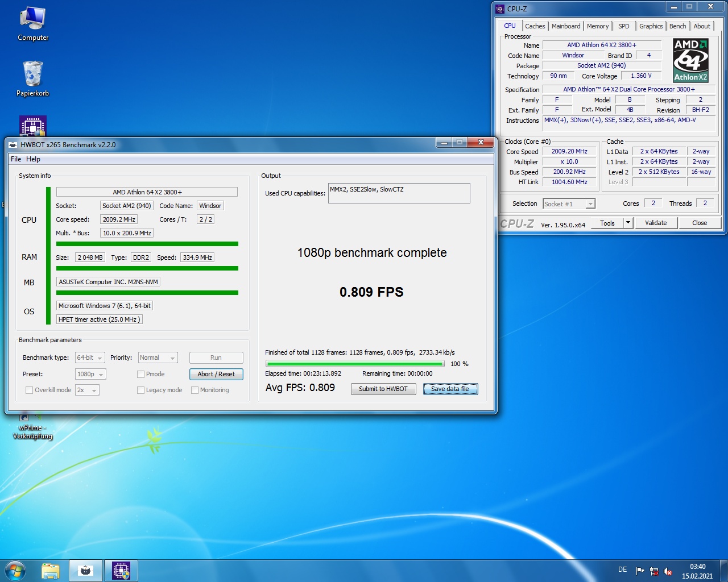
Task: Click the HT Link 1004.60 MHz value
Action: 569,182
